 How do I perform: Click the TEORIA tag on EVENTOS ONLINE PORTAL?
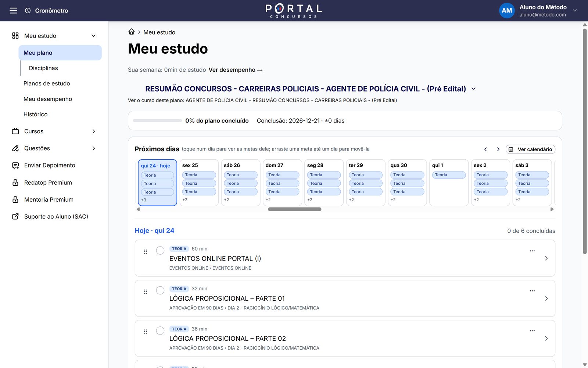point(179,249)
